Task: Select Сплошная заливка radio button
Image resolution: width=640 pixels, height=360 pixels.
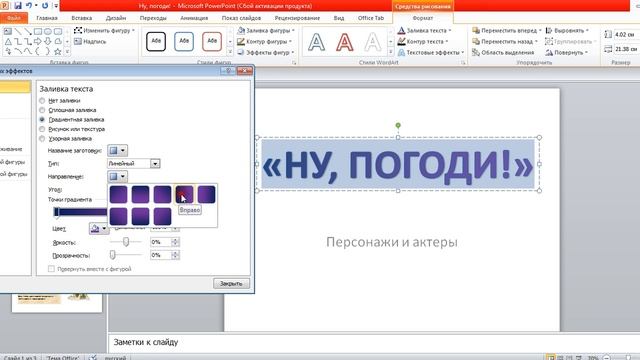Action: pyautogui.click(x=42, y=110)
